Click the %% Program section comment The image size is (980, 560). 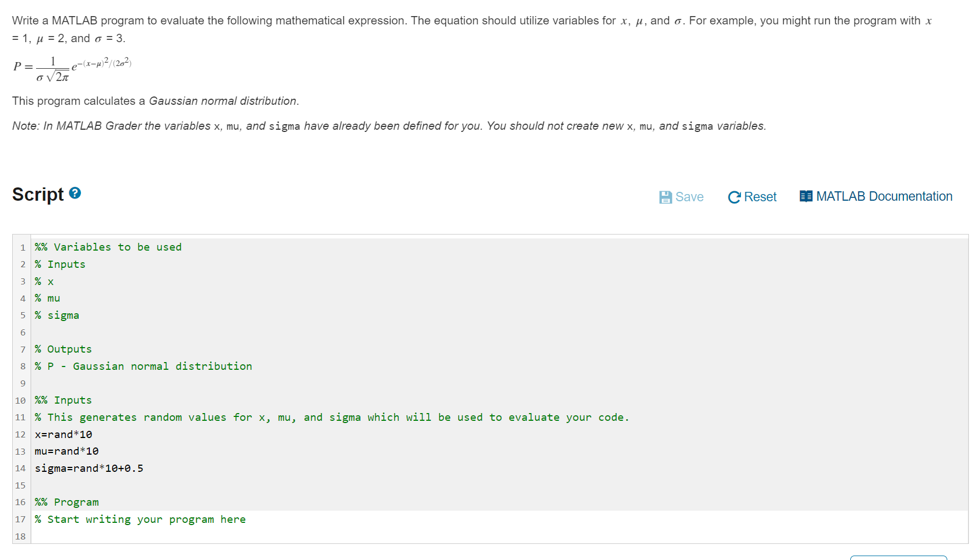coord(66,502)
